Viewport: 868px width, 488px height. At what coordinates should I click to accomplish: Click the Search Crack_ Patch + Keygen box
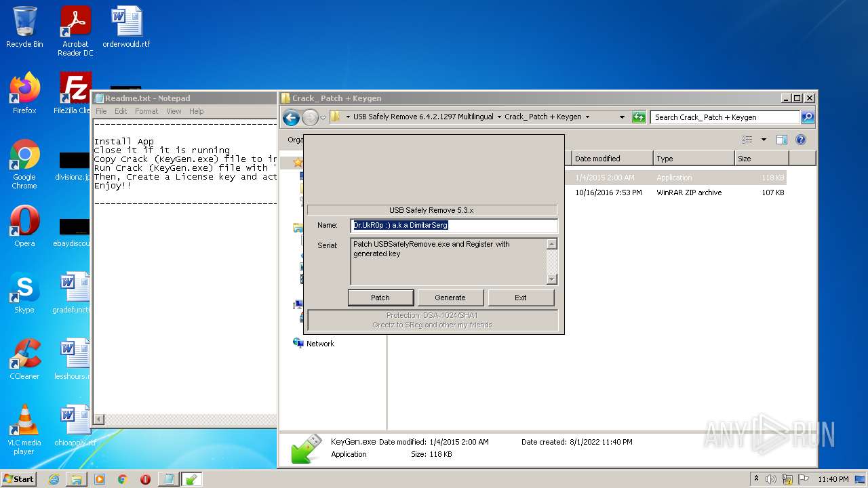click(725, 117)
